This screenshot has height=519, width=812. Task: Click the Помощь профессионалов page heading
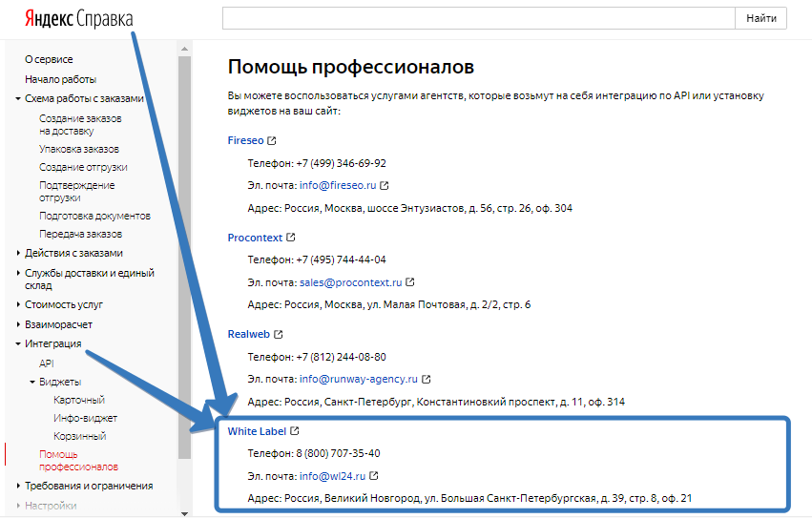[x=350, y=67]
